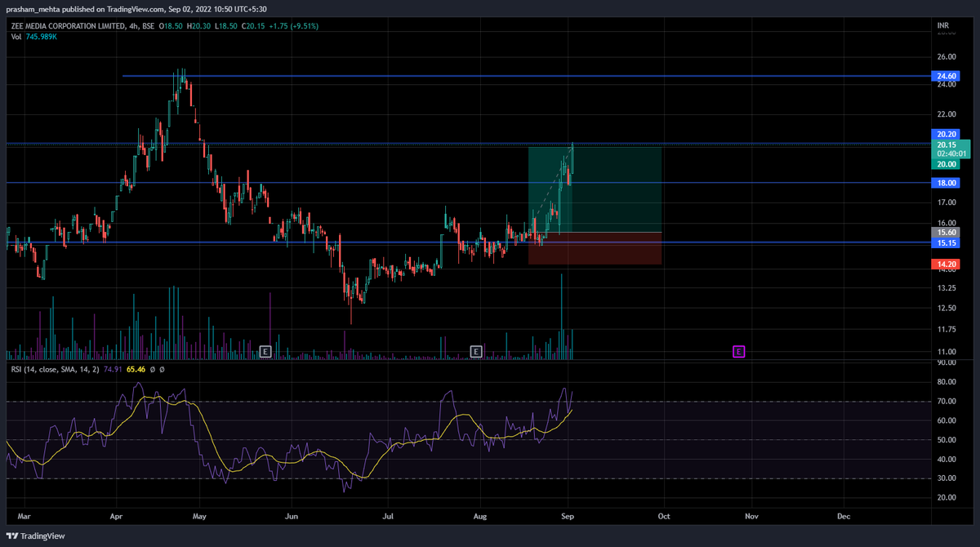
Task: Click the Nov label on time axis
Action: (x=752, y=516)
